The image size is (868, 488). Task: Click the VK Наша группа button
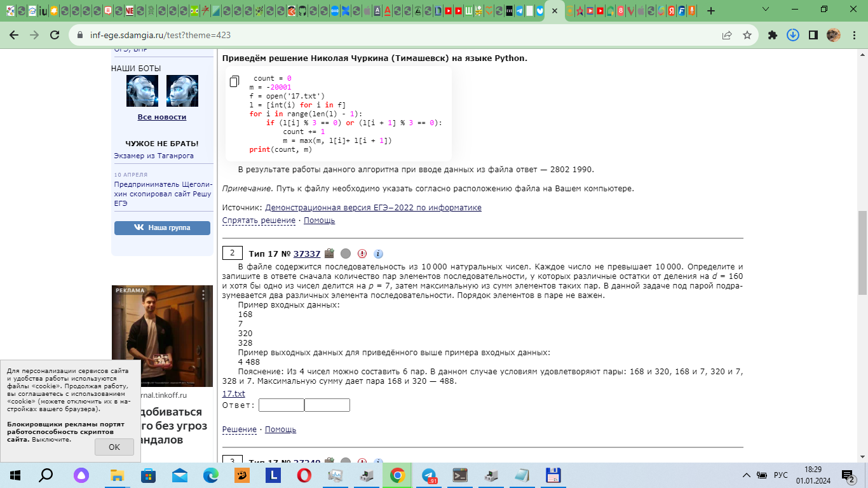pos(162,227)
